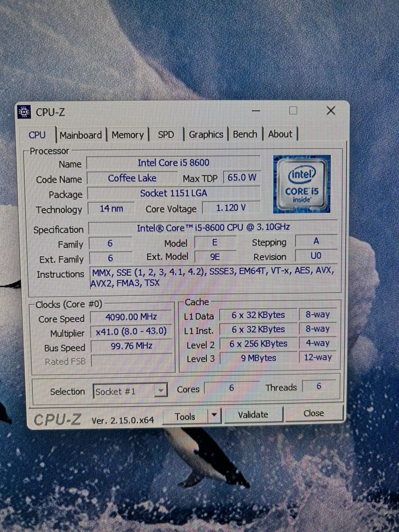Click the Level 2 cache 6 x 256 KBytes value

click(258, 344)
